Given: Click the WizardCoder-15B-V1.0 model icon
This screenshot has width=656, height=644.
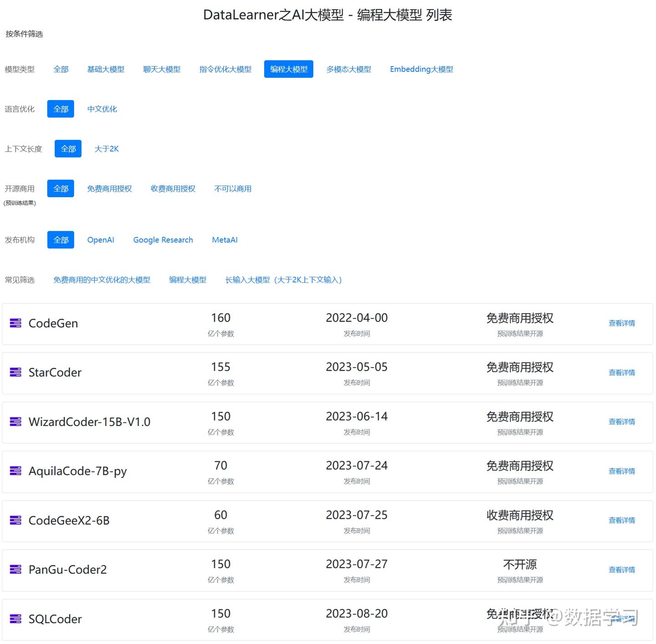Looking at the screenshot, I should pos(15,421).
